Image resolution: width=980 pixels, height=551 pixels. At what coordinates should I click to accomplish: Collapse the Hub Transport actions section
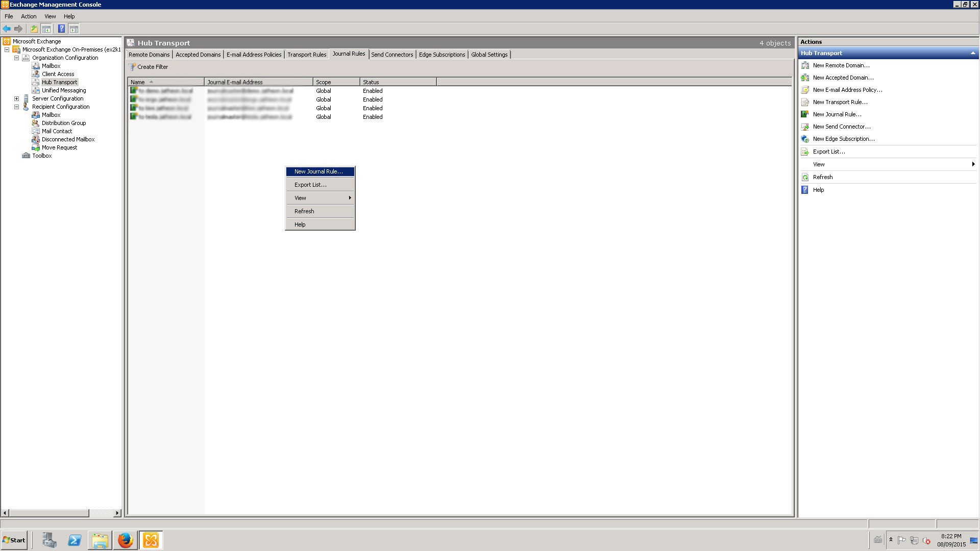click(973, 53)
